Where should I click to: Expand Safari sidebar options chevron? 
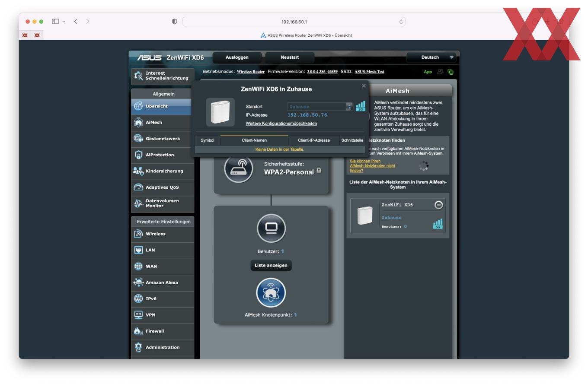64,22
